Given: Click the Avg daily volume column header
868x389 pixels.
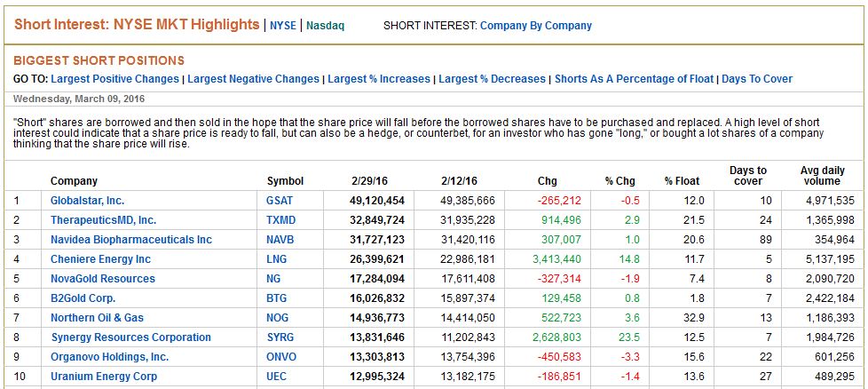Looking at the screenshot, I should (x=820, y=175).
